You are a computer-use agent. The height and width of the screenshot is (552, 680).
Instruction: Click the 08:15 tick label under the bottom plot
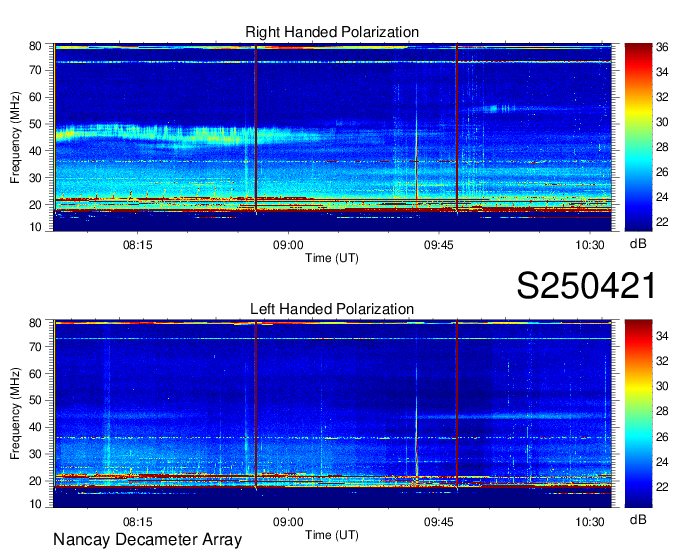coord(137,522)
